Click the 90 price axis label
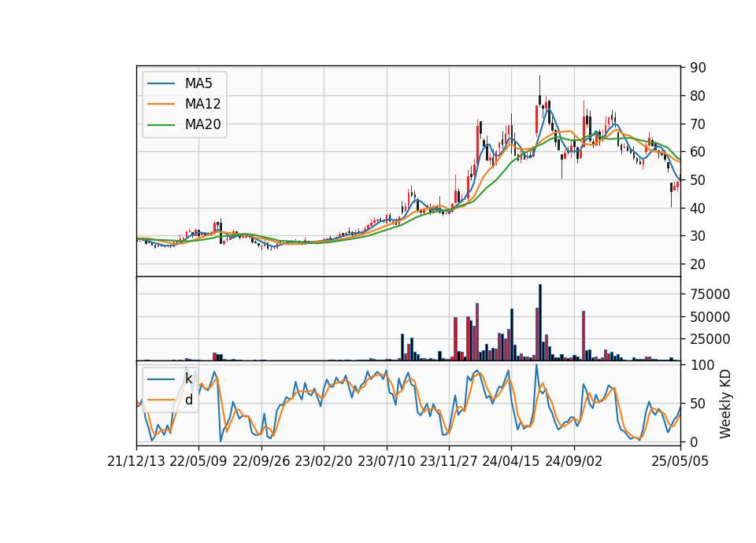 (698, 68)
